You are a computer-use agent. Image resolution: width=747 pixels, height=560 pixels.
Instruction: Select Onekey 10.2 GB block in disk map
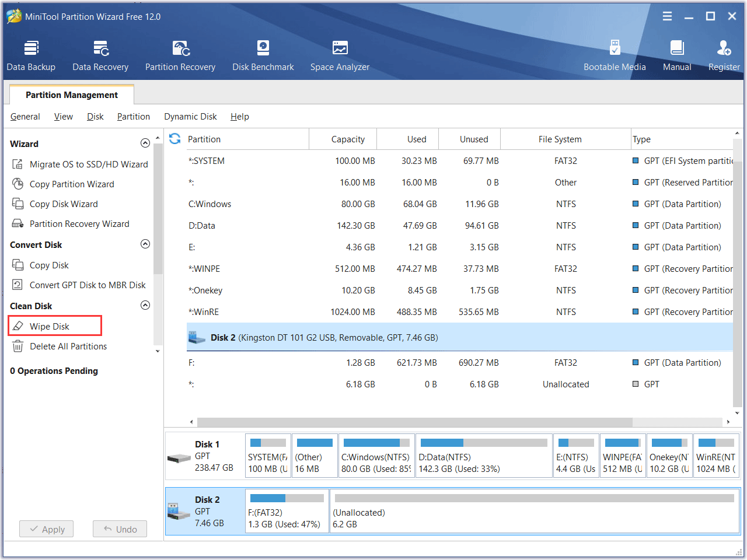(669, 456)
